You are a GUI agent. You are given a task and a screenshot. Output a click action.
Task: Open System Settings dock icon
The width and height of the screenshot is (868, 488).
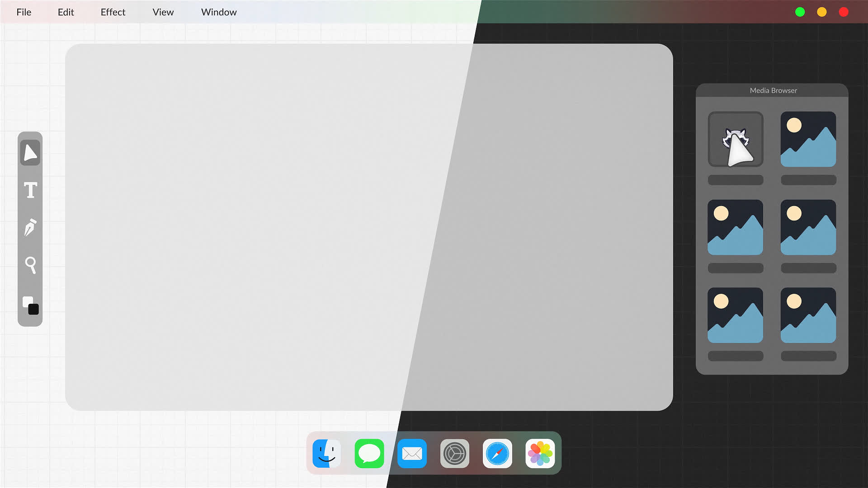point(454,453)
